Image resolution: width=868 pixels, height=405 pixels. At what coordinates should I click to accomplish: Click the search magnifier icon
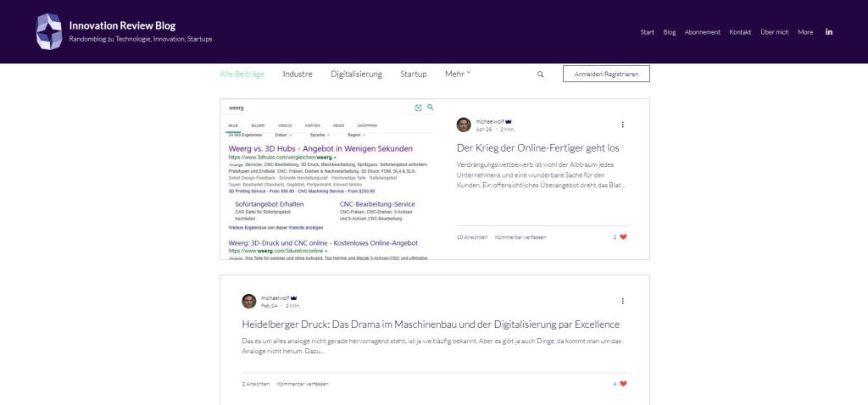[x=540, y=75]
